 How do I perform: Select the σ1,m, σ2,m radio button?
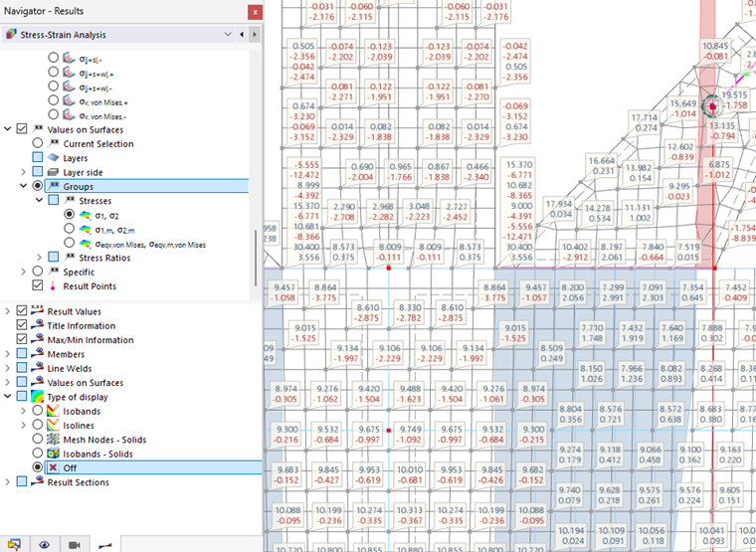(70, 229)
